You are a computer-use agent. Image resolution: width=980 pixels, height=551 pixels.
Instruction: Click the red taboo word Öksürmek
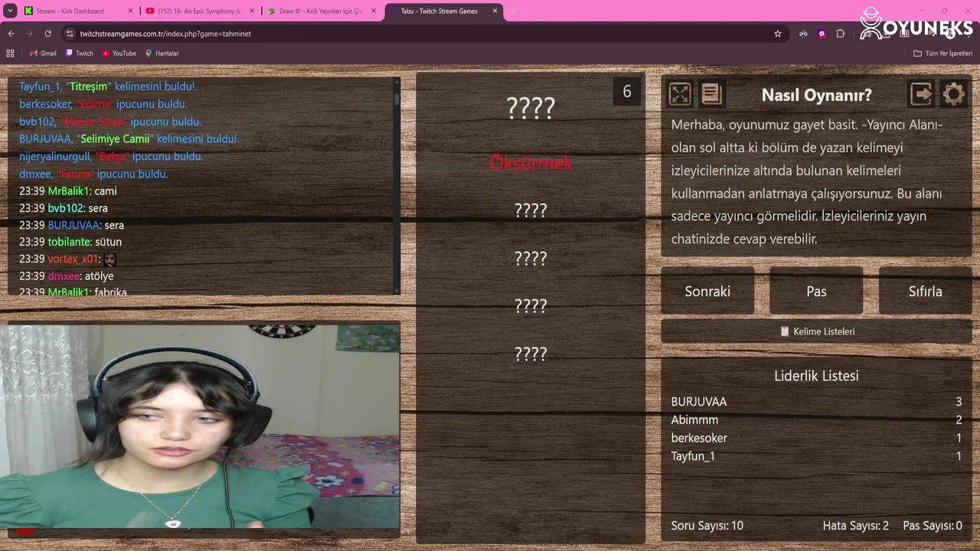(x=531, y=163)
